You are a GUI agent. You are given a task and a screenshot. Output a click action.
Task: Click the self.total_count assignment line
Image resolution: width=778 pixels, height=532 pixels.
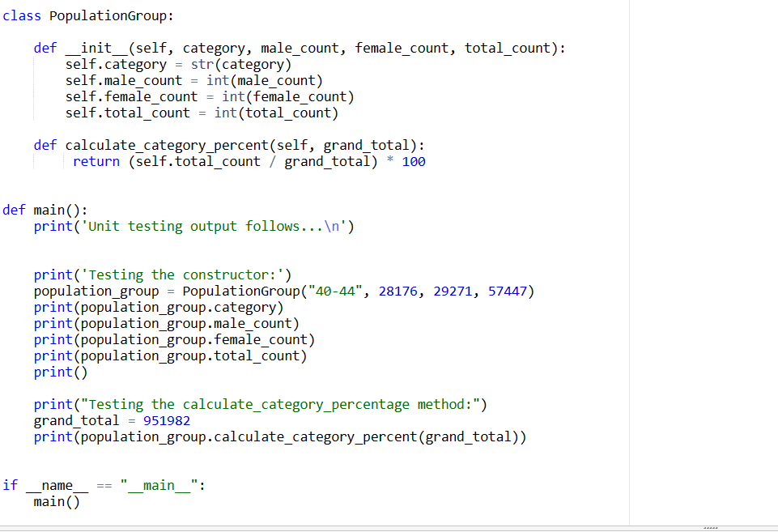(x=162, y=112)
